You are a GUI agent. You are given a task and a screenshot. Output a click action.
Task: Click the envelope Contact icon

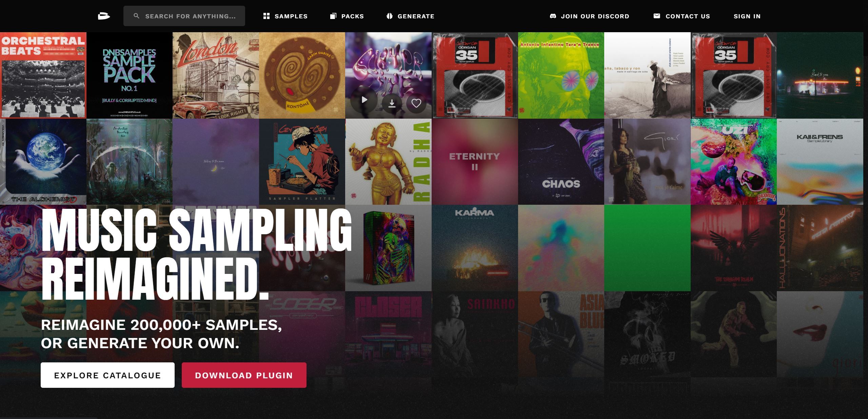point(657,16)
